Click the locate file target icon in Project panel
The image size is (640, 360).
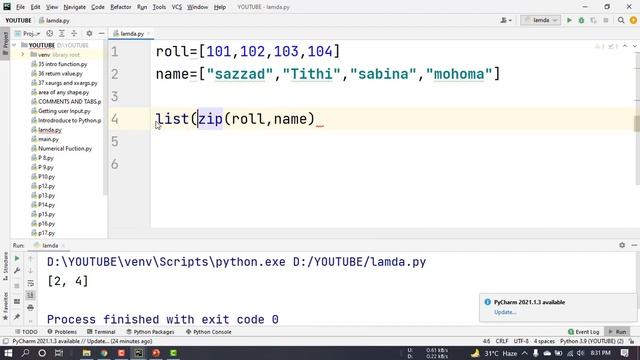coord(49,33)
